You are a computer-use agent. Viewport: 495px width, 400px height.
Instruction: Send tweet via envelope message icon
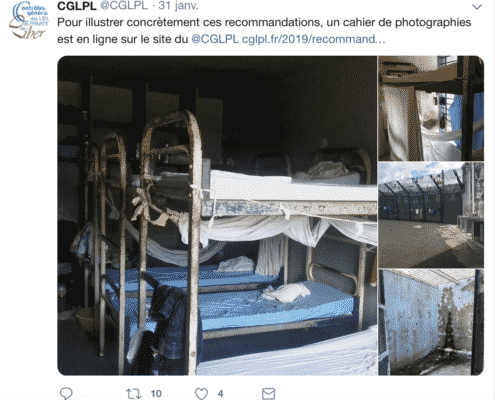tap(268, 393)
